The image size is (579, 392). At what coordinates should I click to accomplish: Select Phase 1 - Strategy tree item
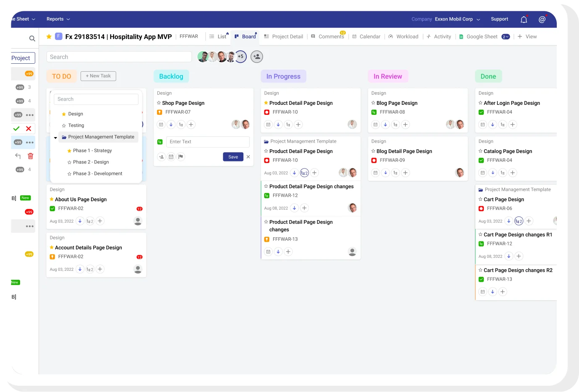coord(92,151)
